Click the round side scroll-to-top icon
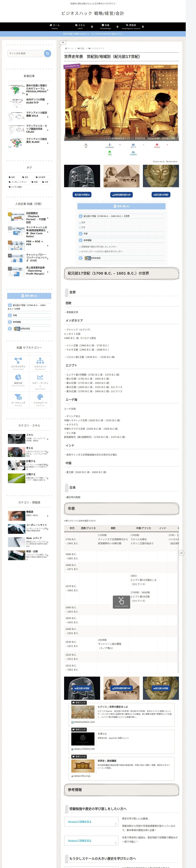Viewport: 196px width, 868px height. tap(181, 553)
